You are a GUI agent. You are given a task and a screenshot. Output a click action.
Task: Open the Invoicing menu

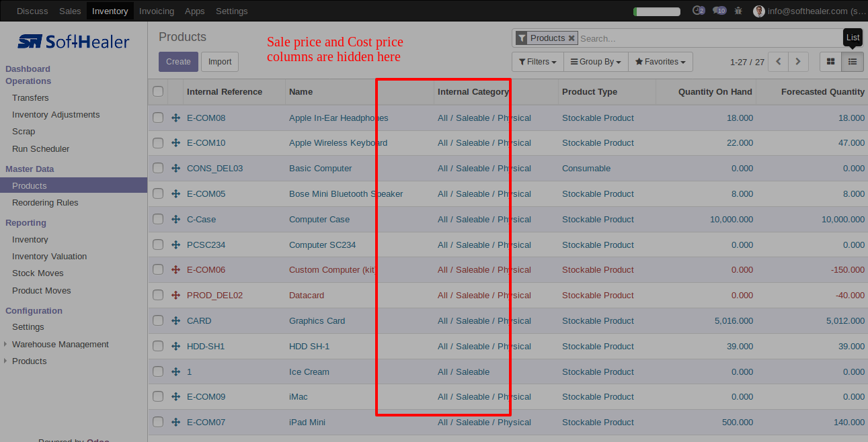coord(157,11)
